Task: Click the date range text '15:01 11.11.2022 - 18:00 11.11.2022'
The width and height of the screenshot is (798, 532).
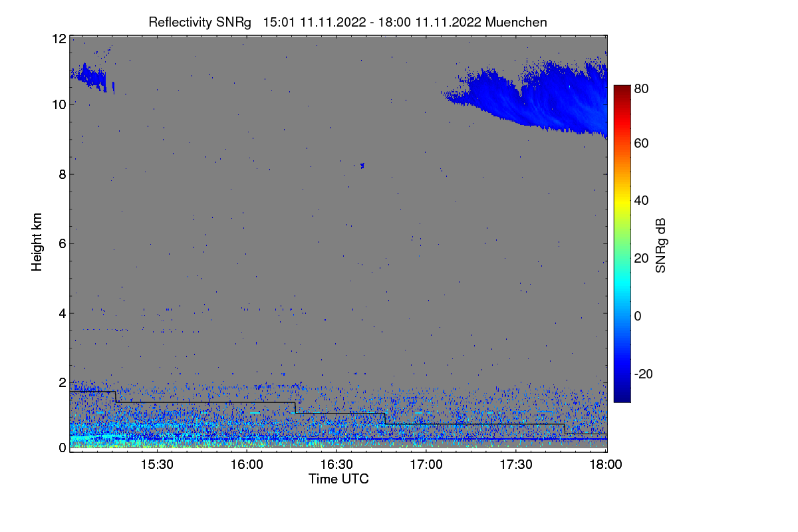Action: coord(373,22)
